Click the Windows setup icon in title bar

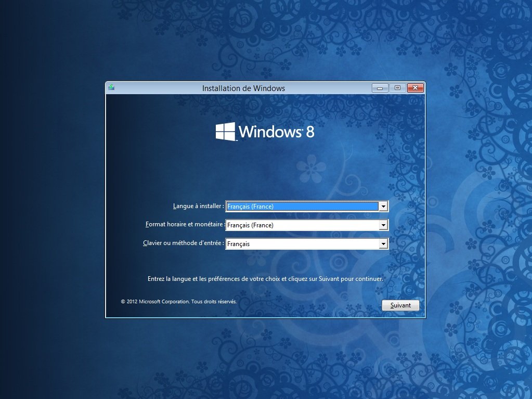111,88
